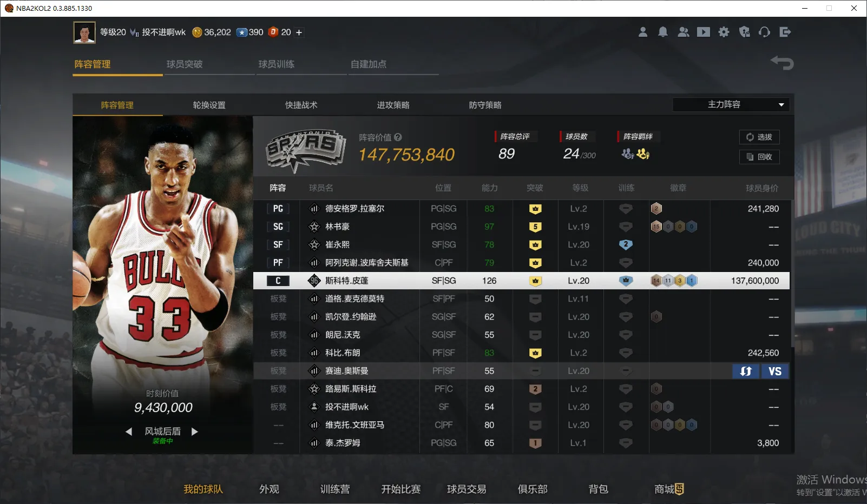This screenshot has width=867, height=504.
Task: Select player 科比.布朗
Action: pos(343,353)
